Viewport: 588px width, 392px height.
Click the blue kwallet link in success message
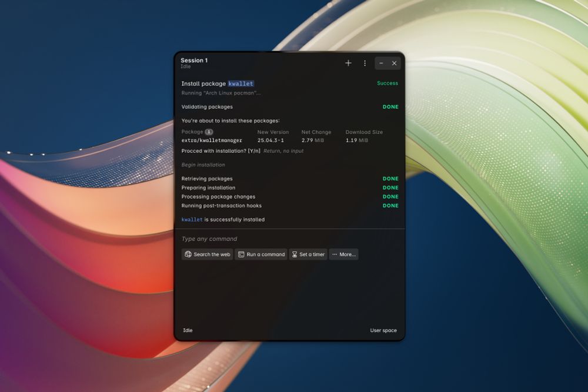click(192, 220)
